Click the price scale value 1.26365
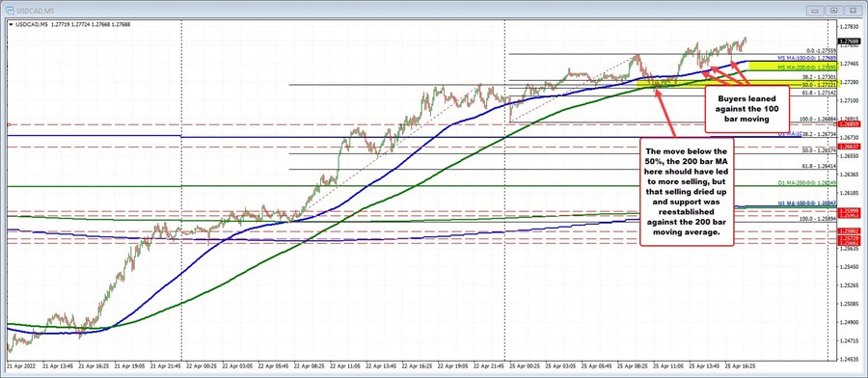 [x=849, y=175]
